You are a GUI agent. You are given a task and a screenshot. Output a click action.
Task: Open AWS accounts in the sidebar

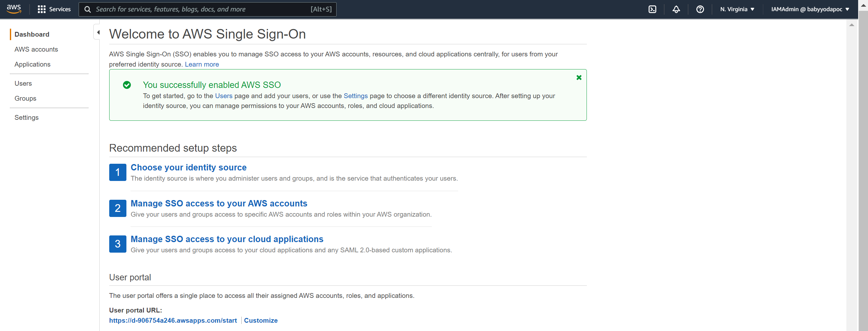pyautogui.click(x=36, y=49)
